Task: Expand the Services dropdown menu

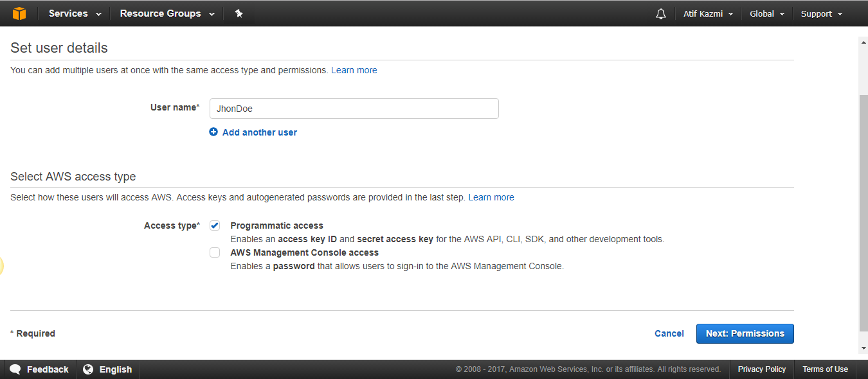Action: (x=75, y=13)
